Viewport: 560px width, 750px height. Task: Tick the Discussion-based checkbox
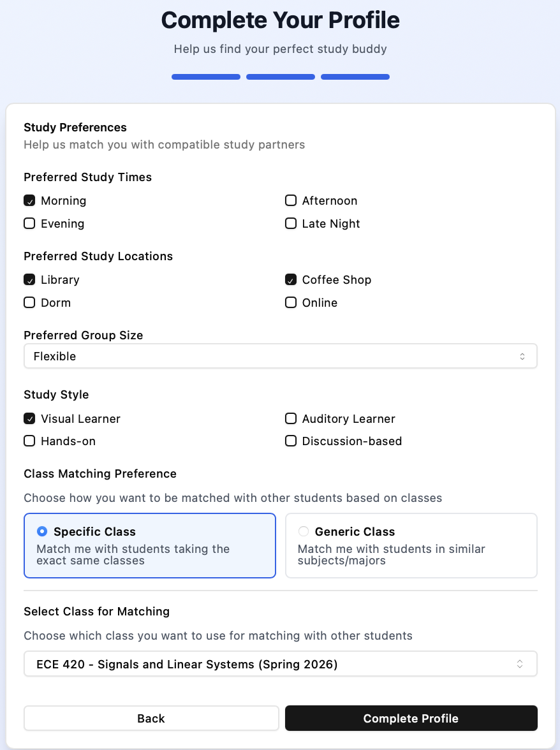pos(291,441)
